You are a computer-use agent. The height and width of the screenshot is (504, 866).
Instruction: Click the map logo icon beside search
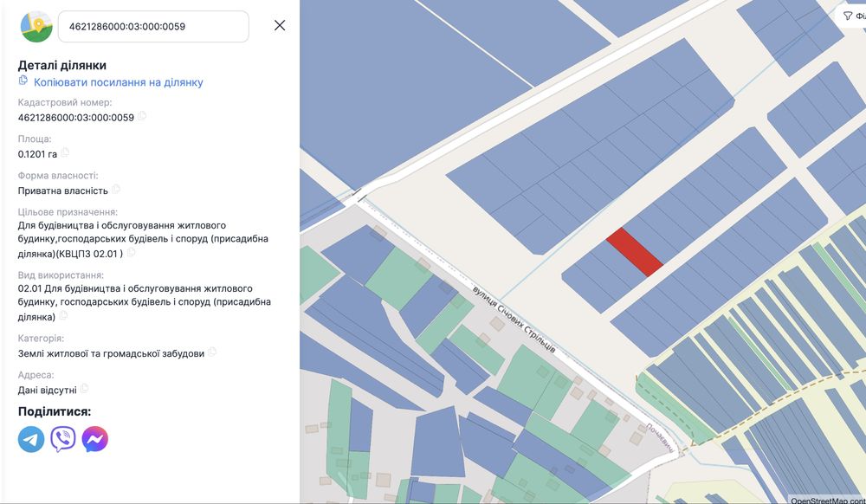(x=36, y=26)
